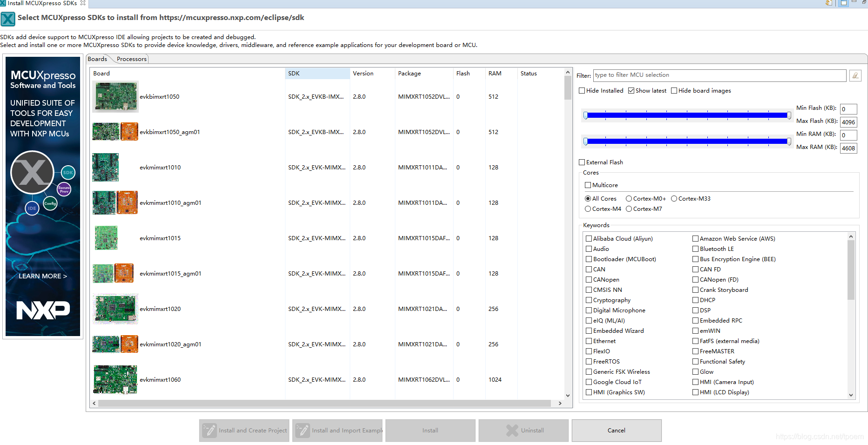Focus the MCU filter text field
Image resolution: width=868 pixels, height=445 pixels.
720,75
